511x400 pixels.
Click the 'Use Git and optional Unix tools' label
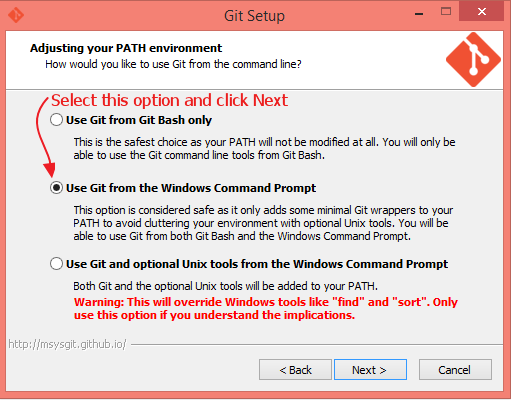click(x=257, y=264)
